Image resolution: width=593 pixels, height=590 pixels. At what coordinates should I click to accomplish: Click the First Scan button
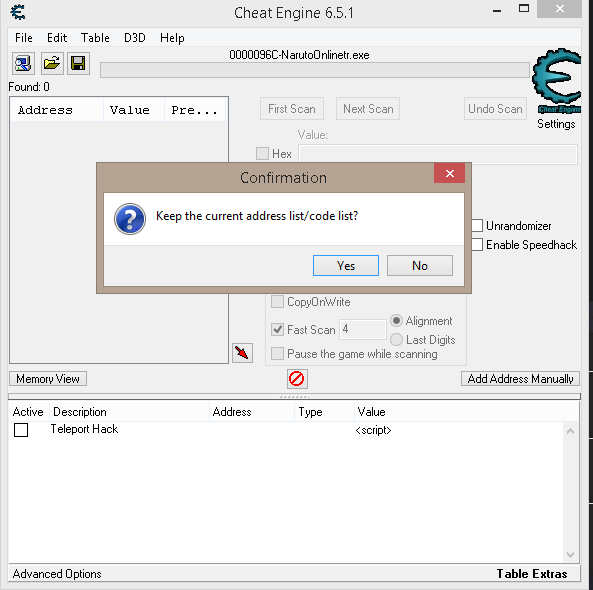(292, 109)
